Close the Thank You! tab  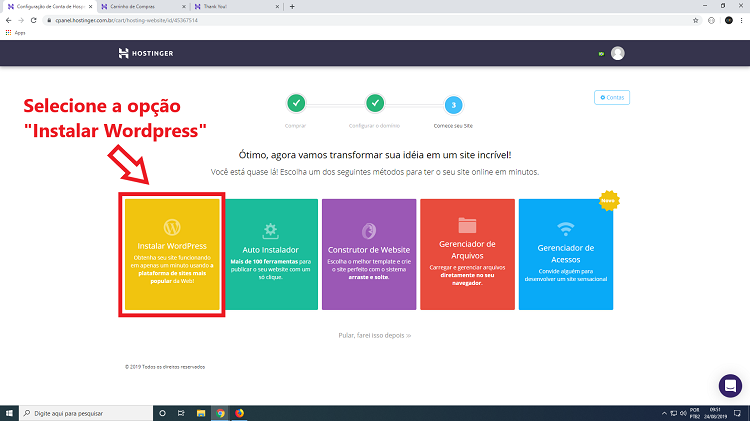pyautogui.click(x=278, y=7)
